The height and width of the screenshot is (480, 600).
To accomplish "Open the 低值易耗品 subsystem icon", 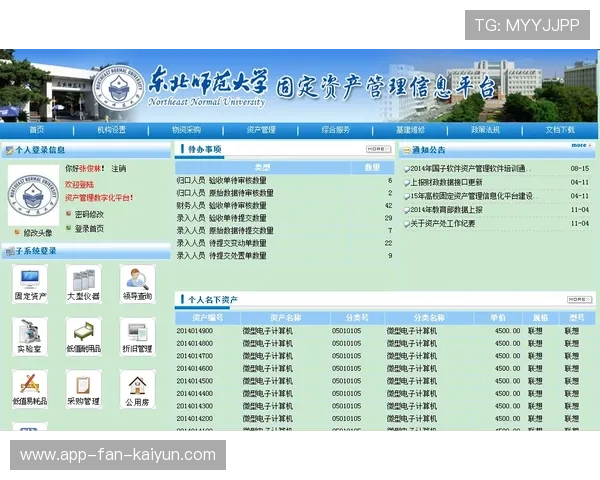I will click(x=30, y=389).
